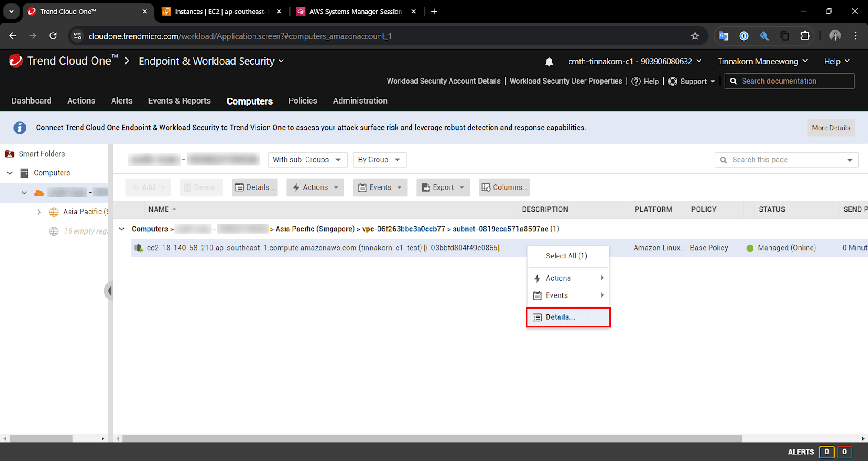
Task: Click the computer status icon in the ec2 row
Action: 138,248
